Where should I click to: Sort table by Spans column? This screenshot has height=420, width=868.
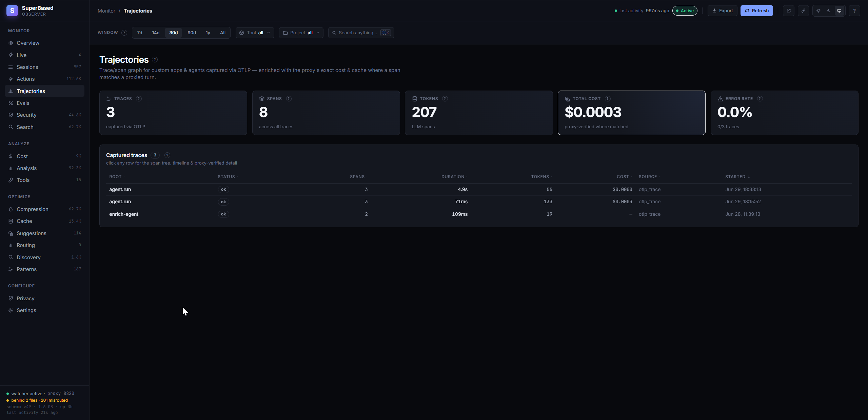coord(359,177)
